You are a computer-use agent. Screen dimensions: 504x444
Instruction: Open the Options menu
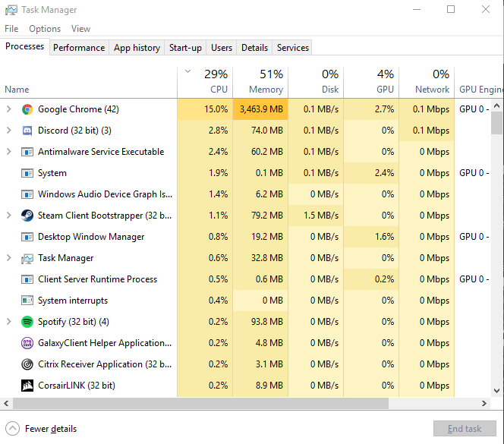45,29
